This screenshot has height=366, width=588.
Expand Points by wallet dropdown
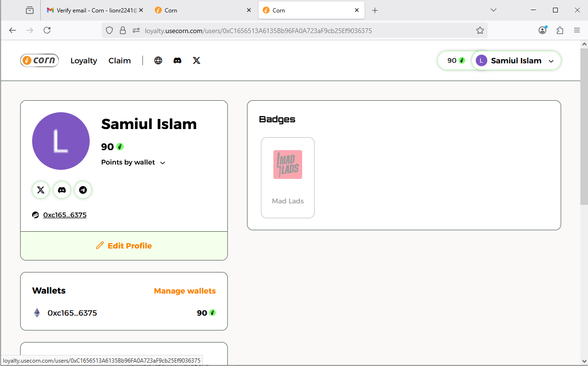tap(133, 162)
